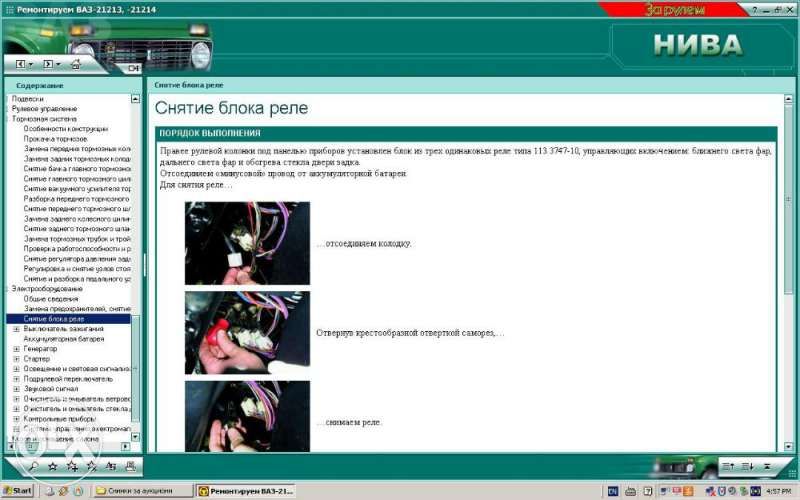Viewport: 800px width, 500px height.
Task: Click the photo of removing the relay
Action: (247, 416)
